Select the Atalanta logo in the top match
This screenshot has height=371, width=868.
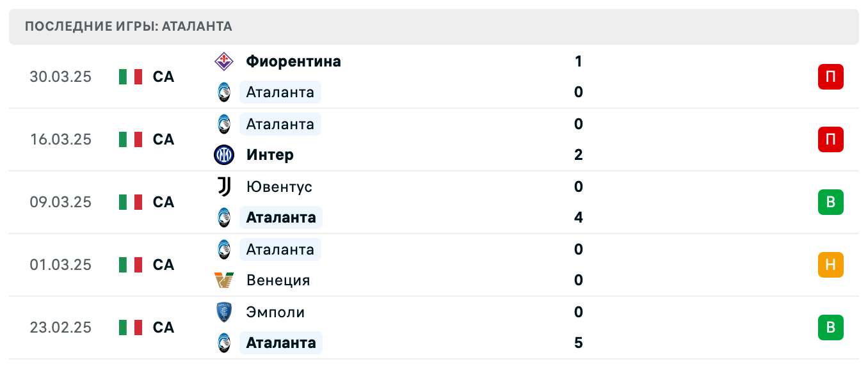pos(223,91)
